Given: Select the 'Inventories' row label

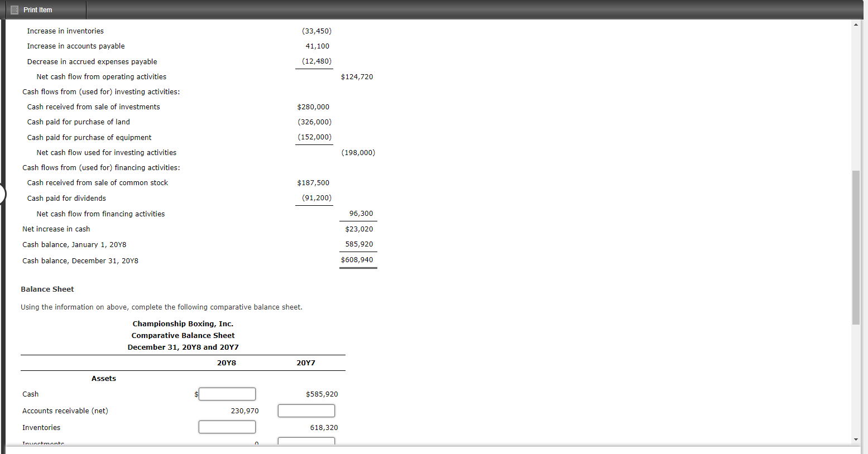Looking at the screenshot, I should [41, 428].
